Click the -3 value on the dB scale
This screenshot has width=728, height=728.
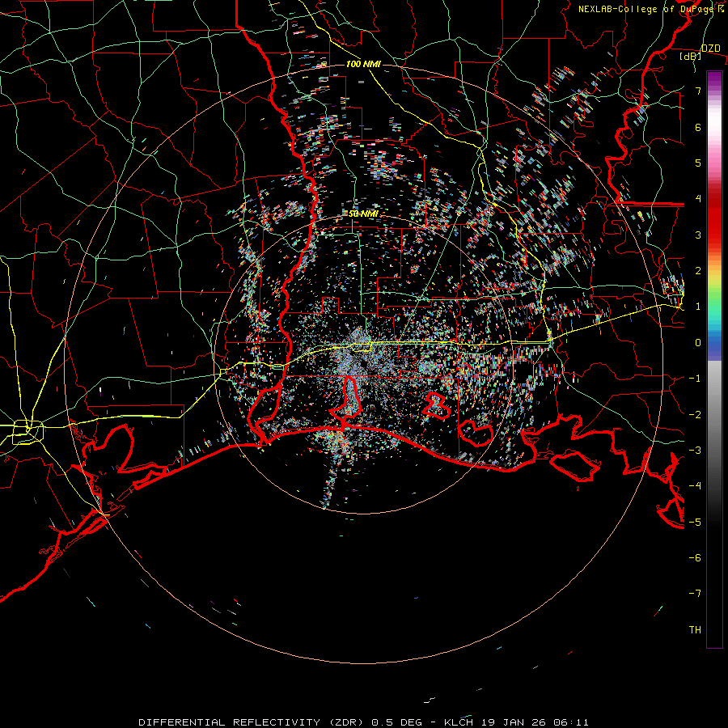tap(695, 451)
